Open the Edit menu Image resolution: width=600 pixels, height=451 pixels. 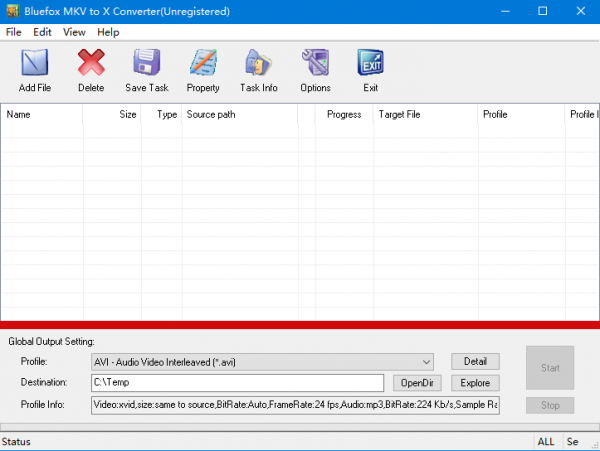(42, 32)
